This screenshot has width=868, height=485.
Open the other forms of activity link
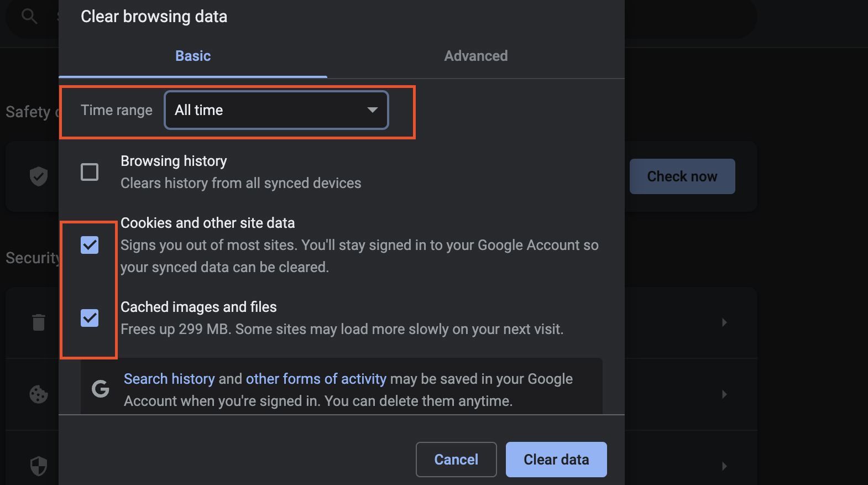(x=316, y=379)
